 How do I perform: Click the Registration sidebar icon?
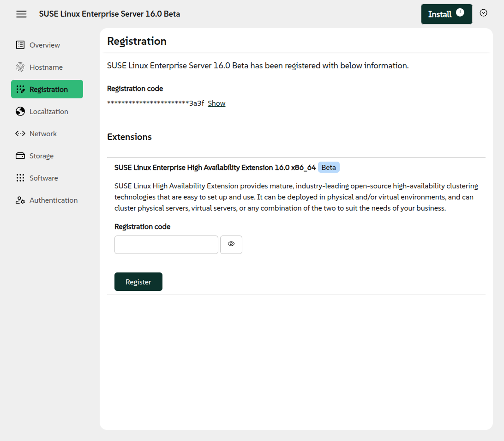[20, 89]
